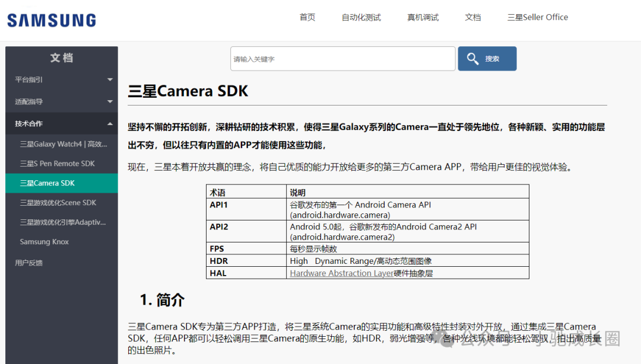The image size is (641, 364).
Task: Click the 术语 table header
Action: click(x=246, y=192)
